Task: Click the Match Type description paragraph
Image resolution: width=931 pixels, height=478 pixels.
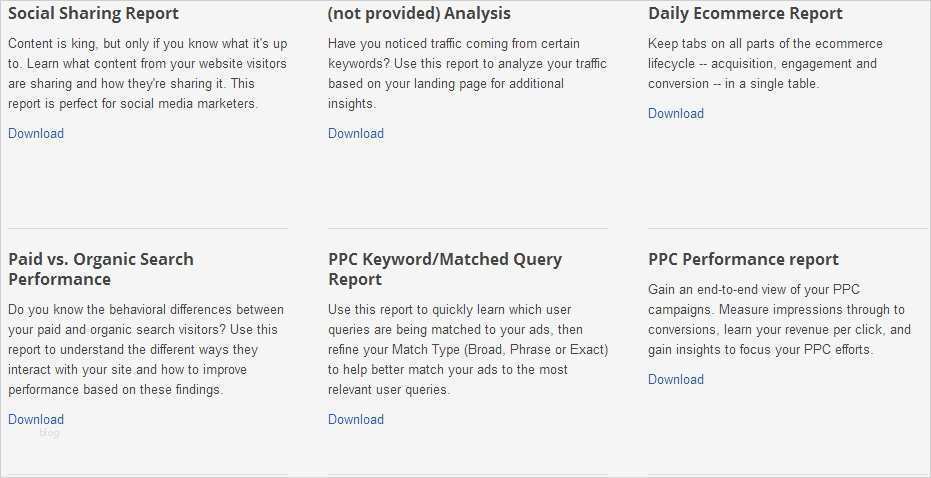Action: 467,349
